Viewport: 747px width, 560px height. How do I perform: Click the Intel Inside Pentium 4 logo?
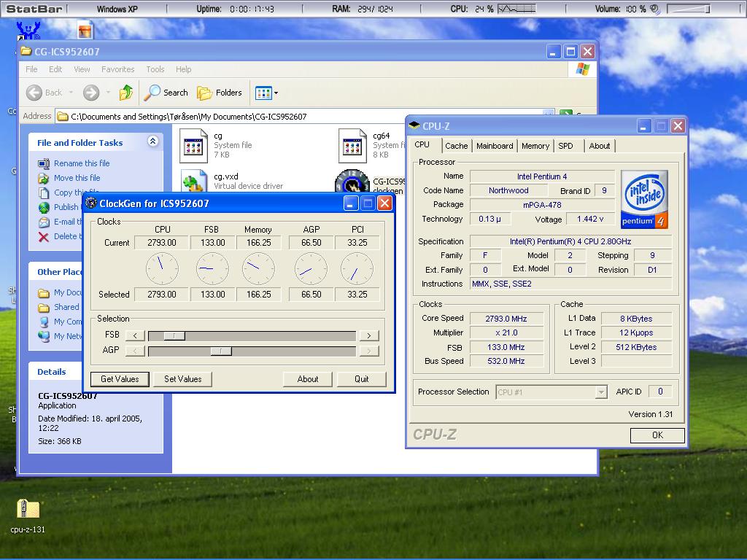[644, 199]
